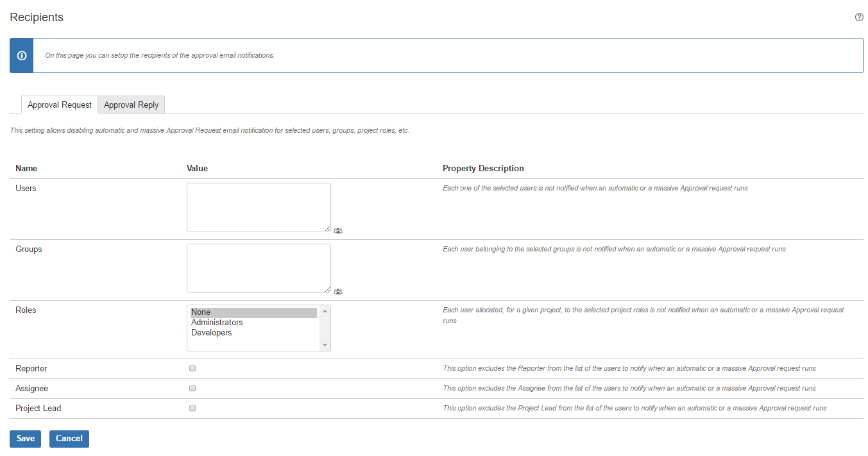Click the help question mark icon
Image resolution: width=868 pixels, height=456 pixels.
[859, 17]
